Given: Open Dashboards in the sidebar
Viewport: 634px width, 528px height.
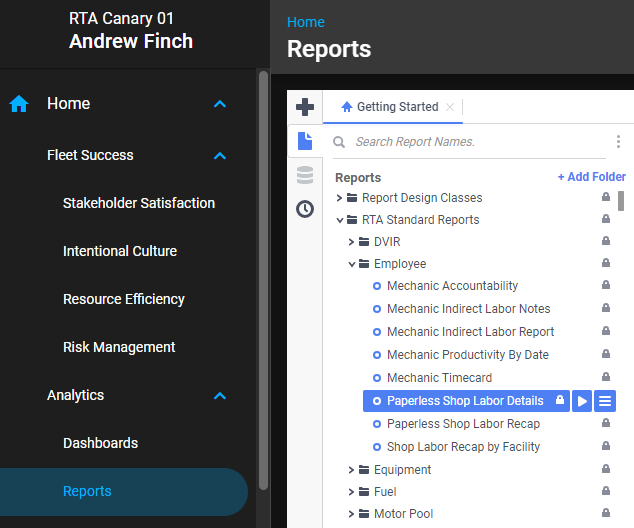Looking at the screenshot, I should pos(100,443).
